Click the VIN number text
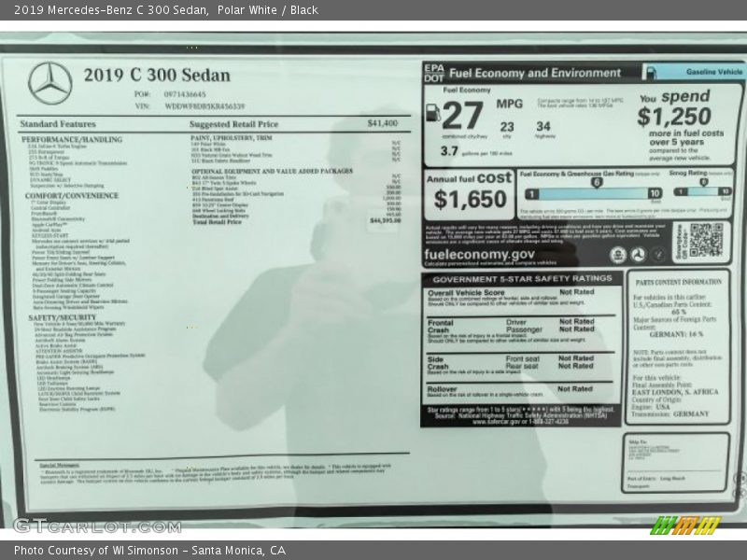Viewport: 747px width, 560px height. [x=204, y=106]
